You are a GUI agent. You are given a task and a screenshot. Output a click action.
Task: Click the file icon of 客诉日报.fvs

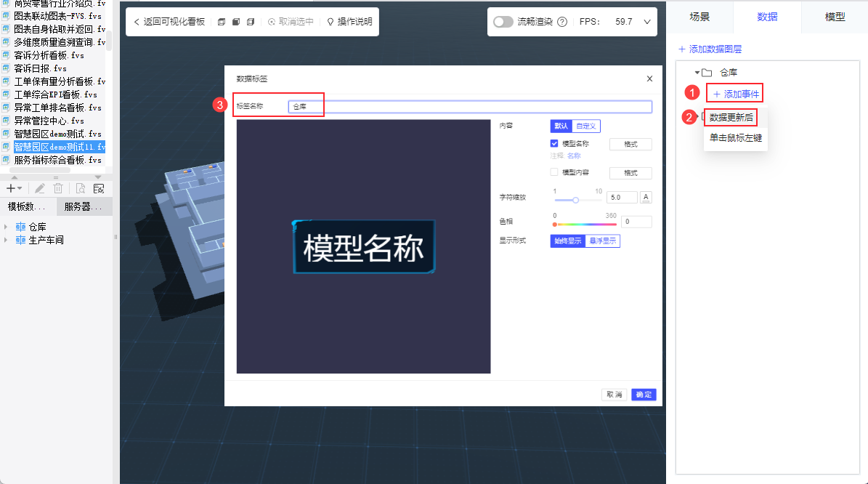coord(6,68)
